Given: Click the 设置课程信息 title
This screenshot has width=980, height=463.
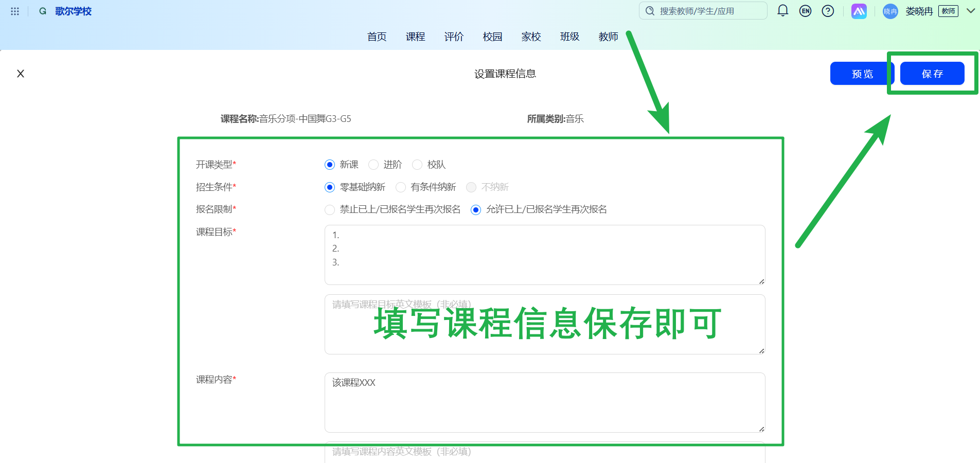Looking at the screenshot, I should [505, 74].
